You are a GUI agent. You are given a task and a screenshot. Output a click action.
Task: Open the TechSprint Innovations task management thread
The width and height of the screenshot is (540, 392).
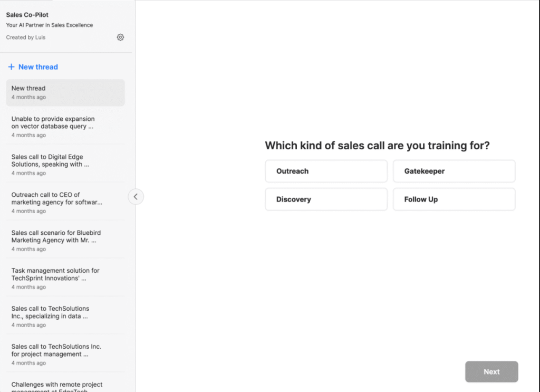tap(65, 278)
